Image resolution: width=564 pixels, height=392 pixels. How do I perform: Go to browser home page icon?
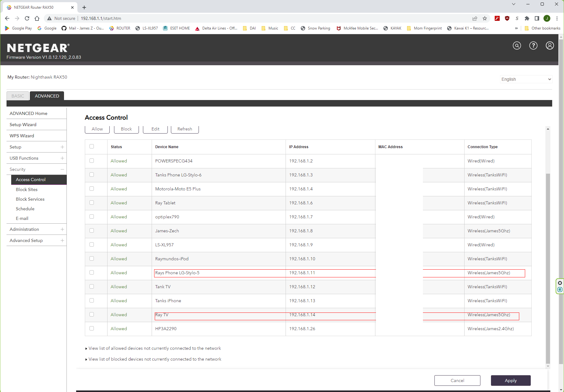37,18
